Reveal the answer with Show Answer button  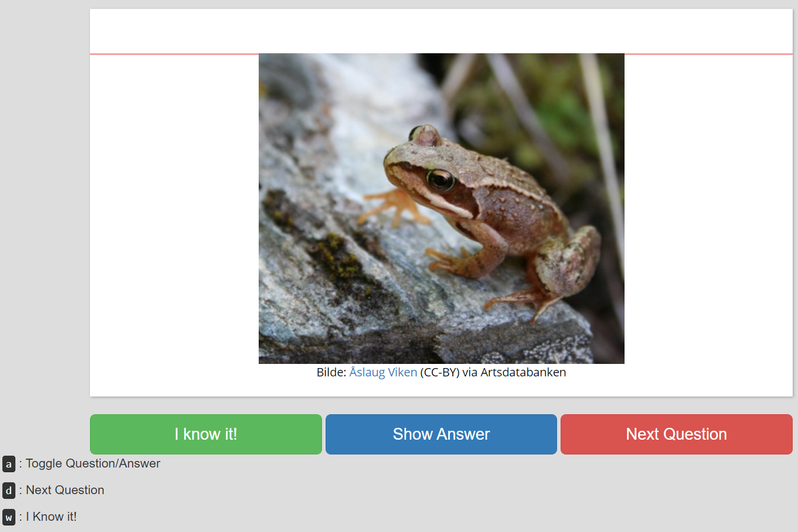(441, 434)
